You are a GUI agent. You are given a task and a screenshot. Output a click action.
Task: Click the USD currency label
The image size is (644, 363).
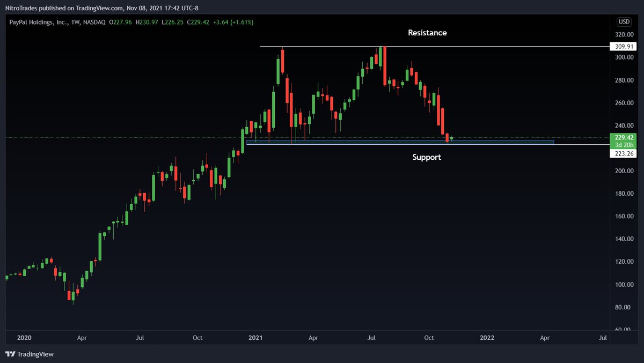click(624, 22)
